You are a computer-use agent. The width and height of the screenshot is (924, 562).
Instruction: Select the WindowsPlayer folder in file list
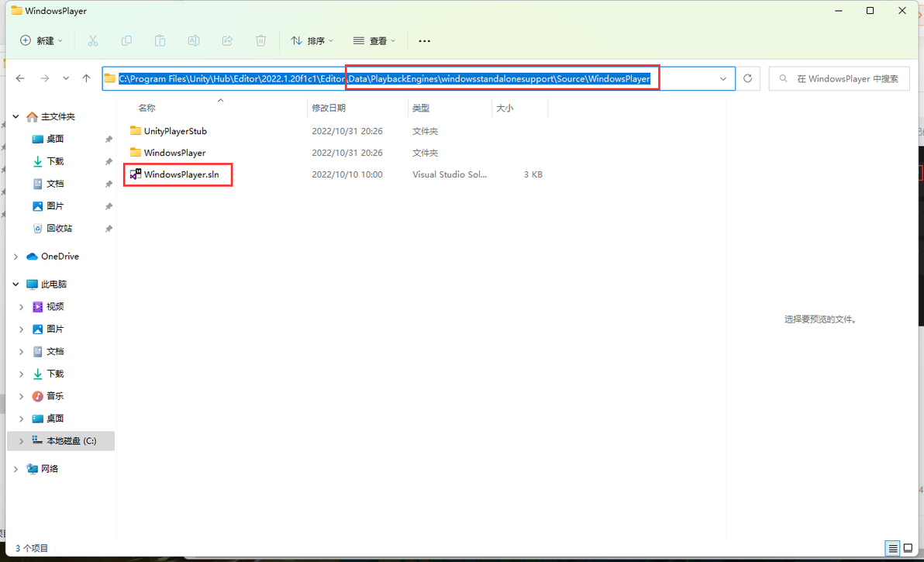coord(174,153)
